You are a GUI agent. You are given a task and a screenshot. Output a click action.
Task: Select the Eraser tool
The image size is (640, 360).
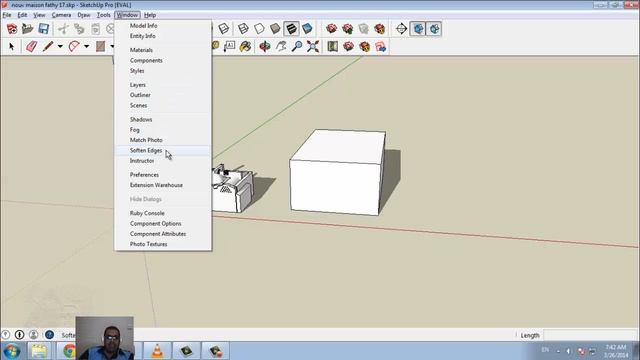click(31, 47)
